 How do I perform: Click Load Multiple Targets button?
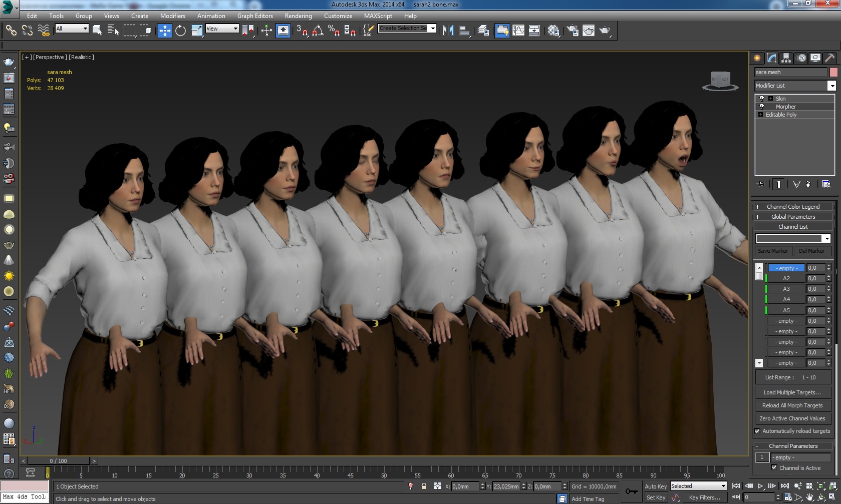coord(792,392)
